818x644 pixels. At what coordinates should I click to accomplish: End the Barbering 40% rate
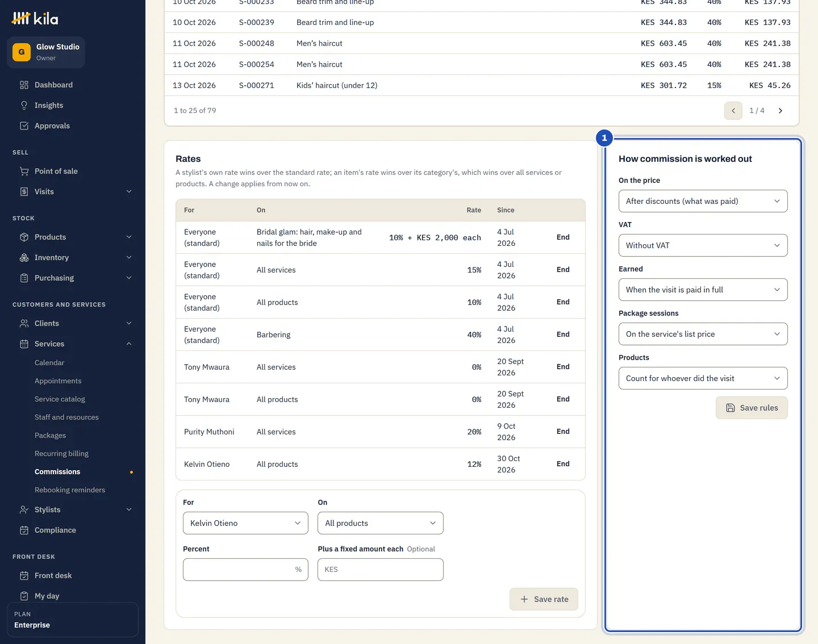(x=563, y=334)
